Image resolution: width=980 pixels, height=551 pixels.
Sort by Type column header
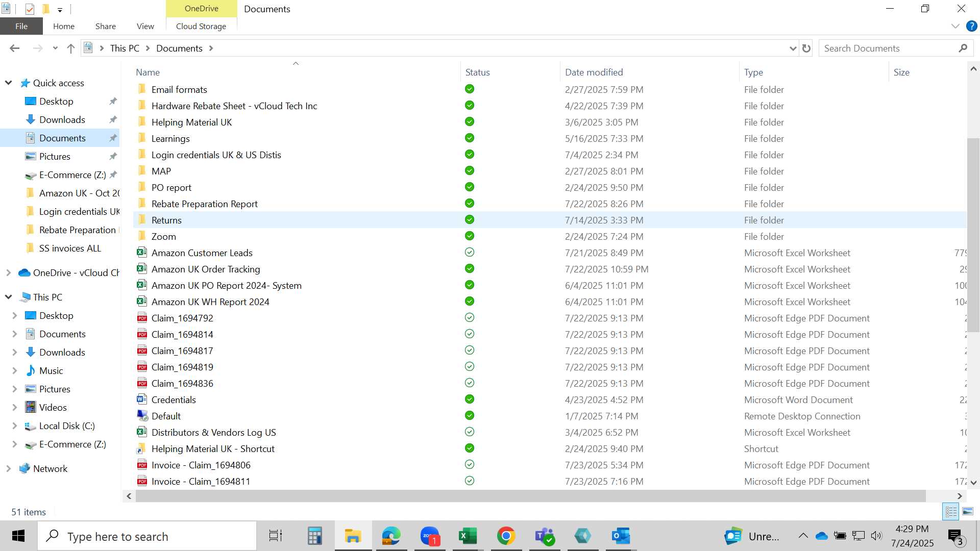pos(753,72)
